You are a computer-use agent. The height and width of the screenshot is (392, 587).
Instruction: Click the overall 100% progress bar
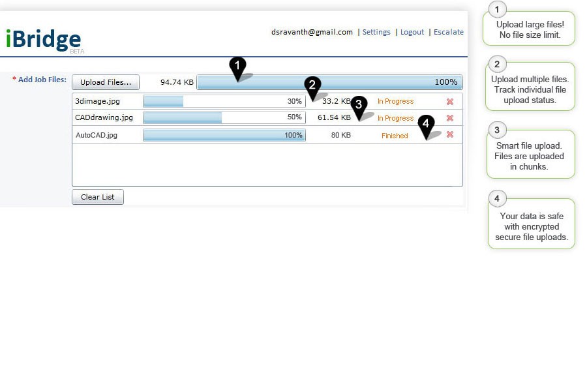[329, 82]
